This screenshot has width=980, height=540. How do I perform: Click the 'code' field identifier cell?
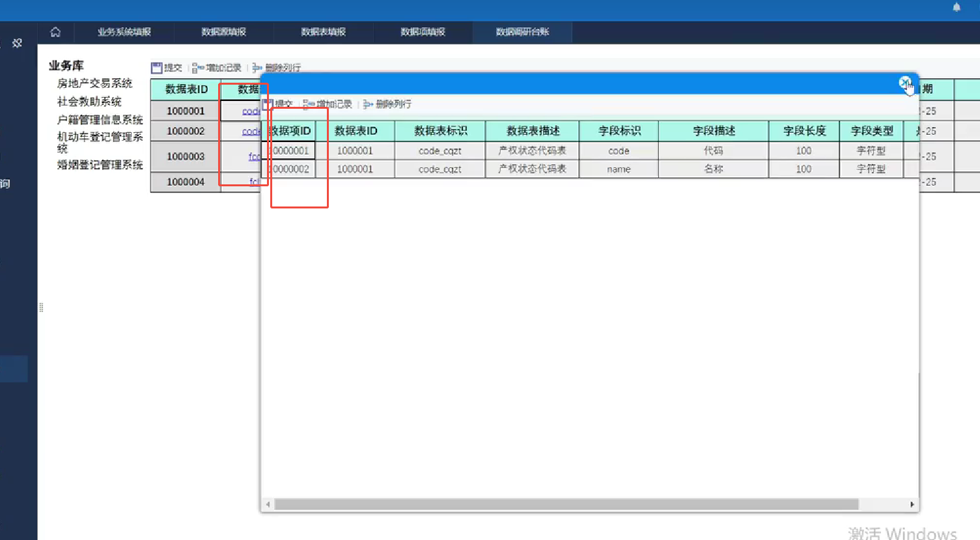click(619, 150)
